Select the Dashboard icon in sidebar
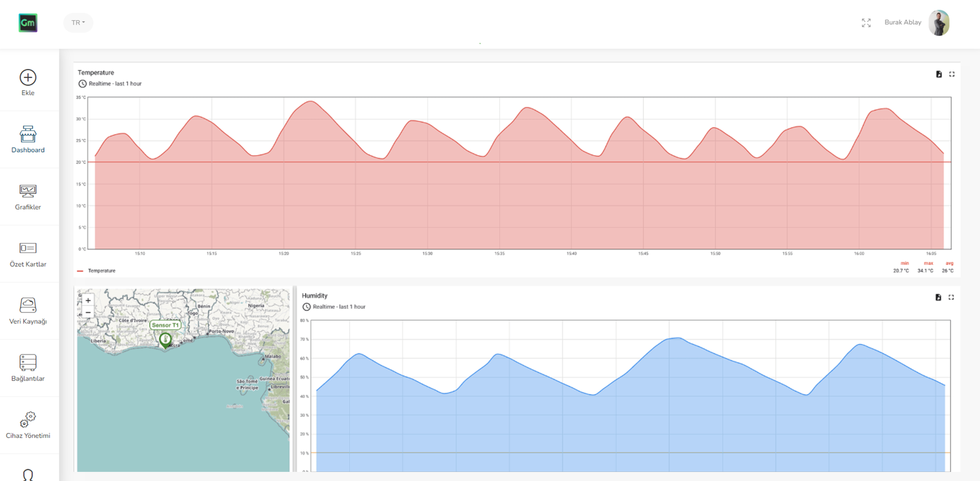The width and height of the screenshot is (980, 481). (x=28, y=137)
